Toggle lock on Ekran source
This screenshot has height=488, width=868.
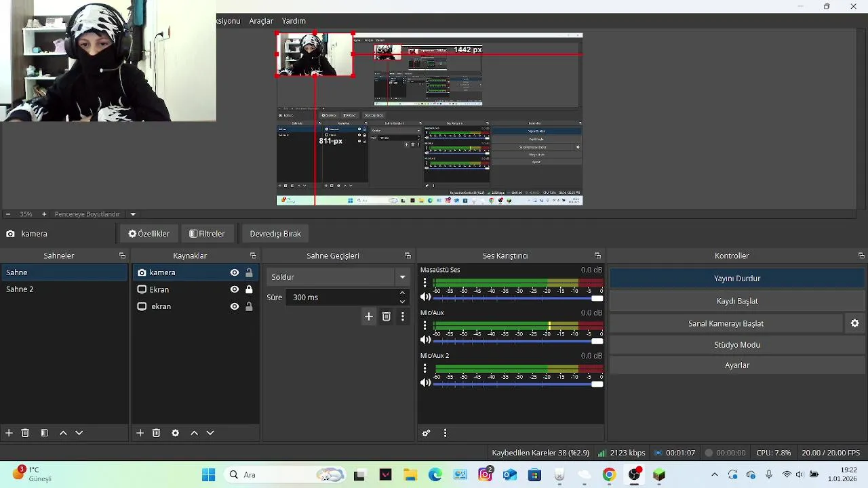pyautogui.click(x=249, y=289)
